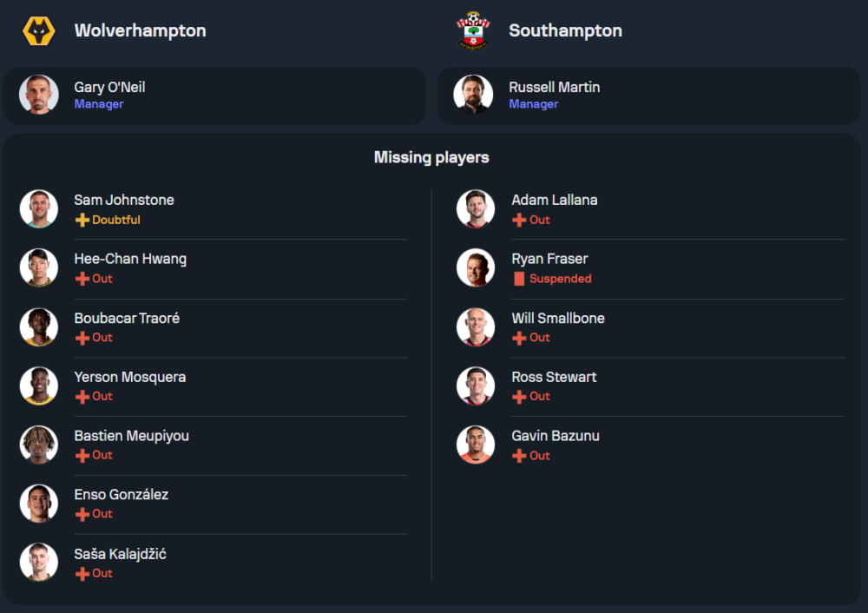This screenshot has height=613, width=868.
Task: Select Will Smallbone's player avatar
Action: coord(476,326)
